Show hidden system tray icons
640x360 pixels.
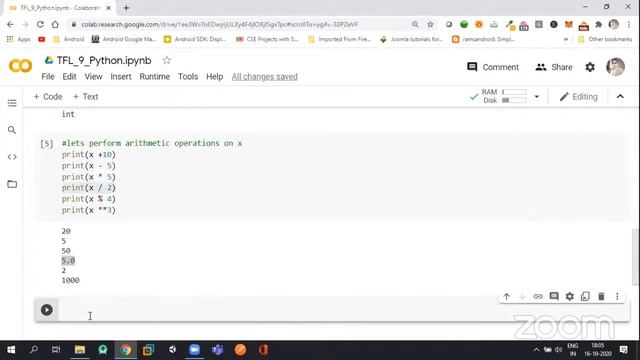(x=536, y=350)
